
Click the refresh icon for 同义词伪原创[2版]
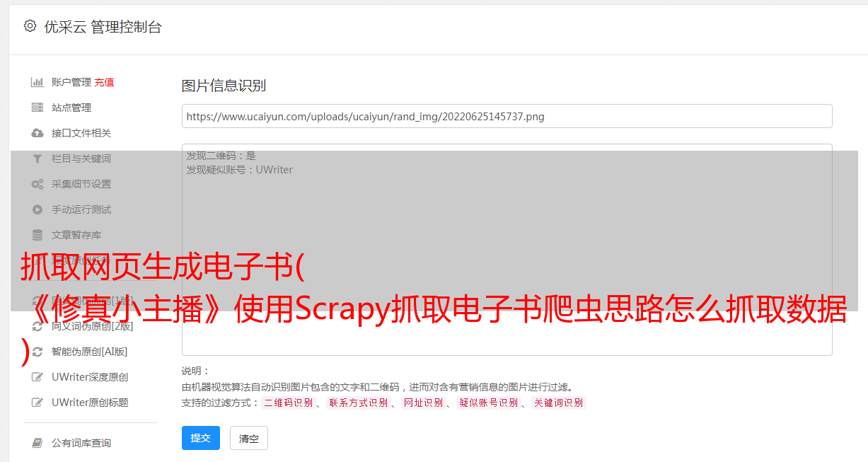pyautogui.click(x=37, y=326)
